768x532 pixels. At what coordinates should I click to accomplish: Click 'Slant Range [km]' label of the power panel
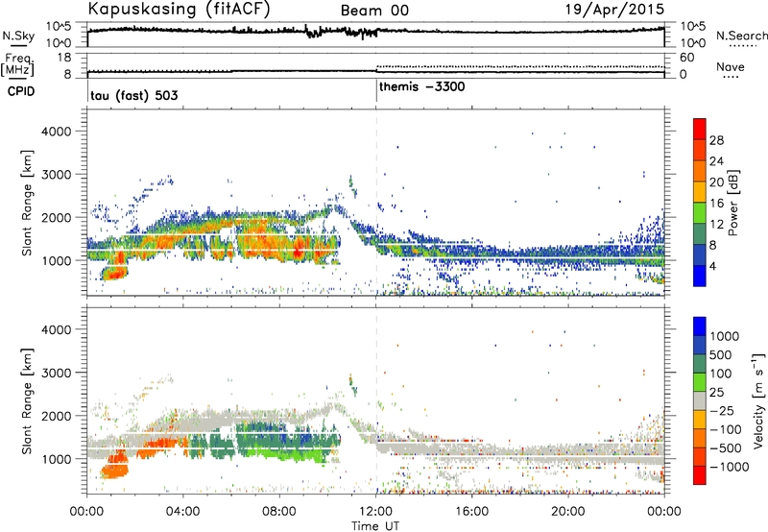point(27,203)
